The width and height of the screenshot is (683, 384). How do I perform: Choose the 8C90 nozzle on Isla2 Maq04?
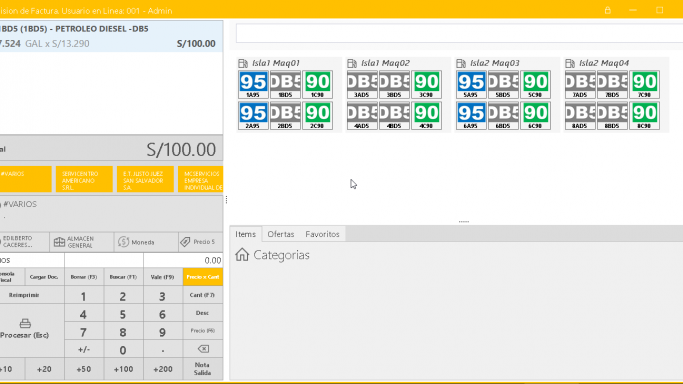click(x=644, y=116)
